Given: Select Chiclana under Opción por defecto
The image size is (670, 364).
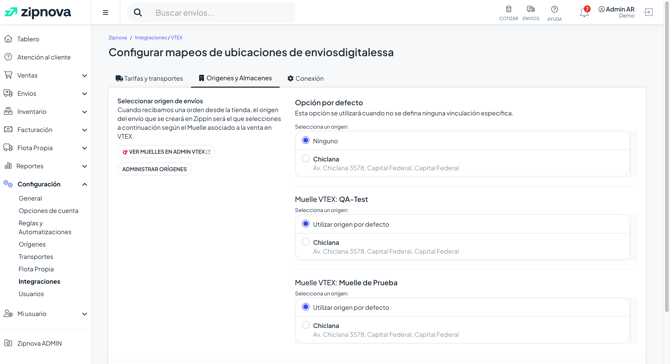Looking at the screenshot, I should pos(306,159).
